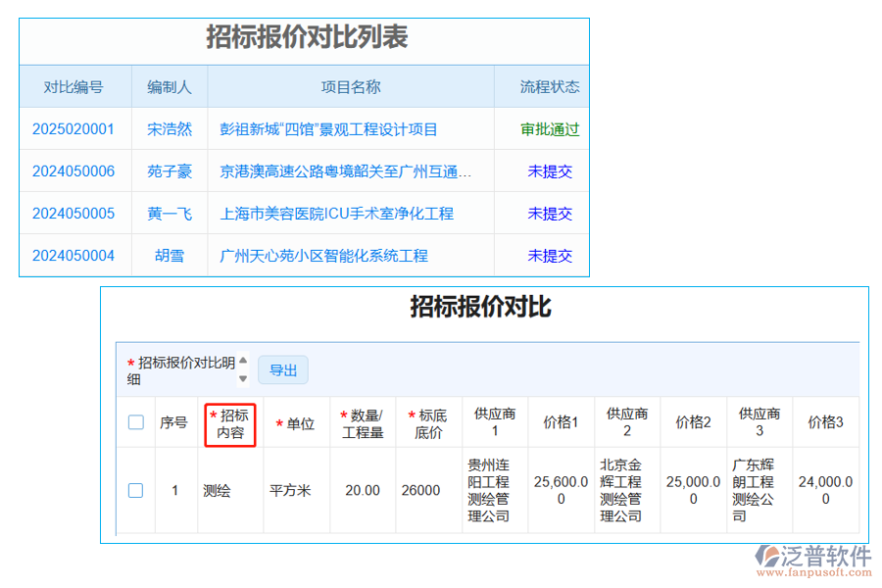Toggle the select-all checkbox in the header
The width and height of the screenshot is (882, 588).
click(x=135, y=421)
